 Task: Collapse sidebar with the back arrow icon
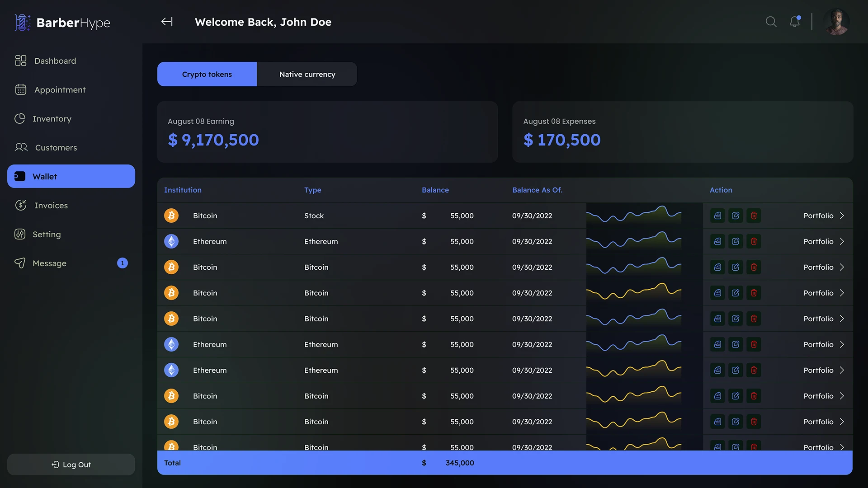tap(167, 22)
